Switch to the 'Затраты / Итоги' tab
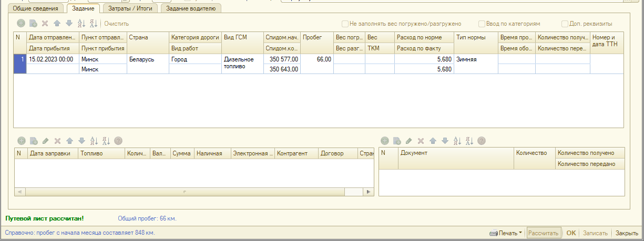The width and height of the screenshot is (644, 241). tap(130, 8)
